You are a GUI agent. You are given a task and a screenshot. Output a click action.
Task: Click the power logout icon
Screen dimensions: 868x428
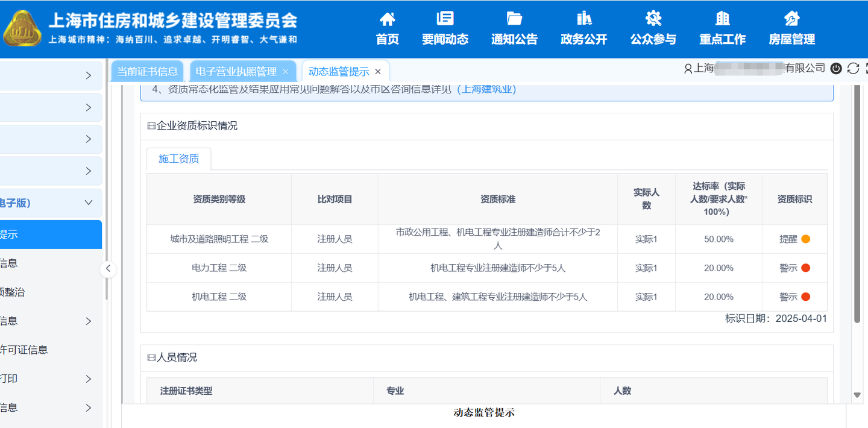pyautogui.click(x=835, y=69)
